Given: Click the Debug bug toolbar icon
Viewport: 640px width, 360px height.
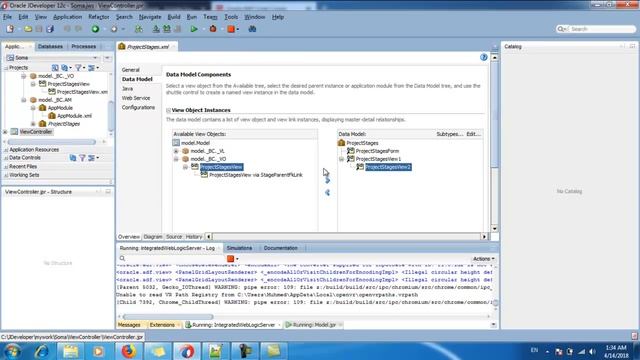Looking at the screenshot, I should click(x=213, y=29).
